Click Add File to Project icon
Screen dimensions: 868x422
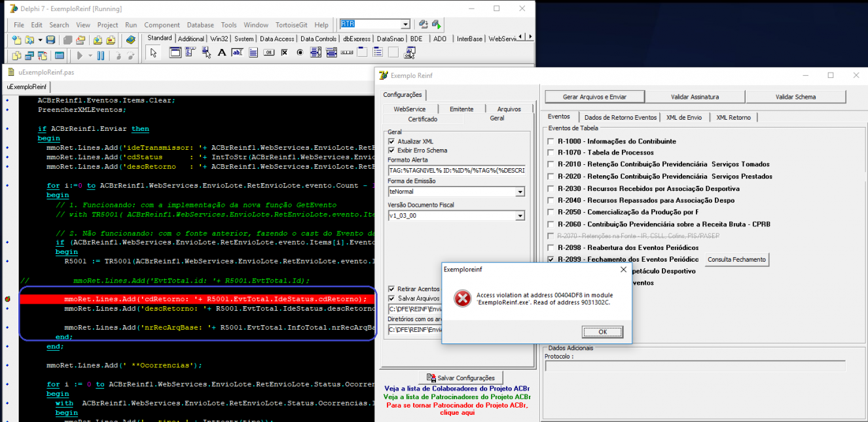coord(97,40)
